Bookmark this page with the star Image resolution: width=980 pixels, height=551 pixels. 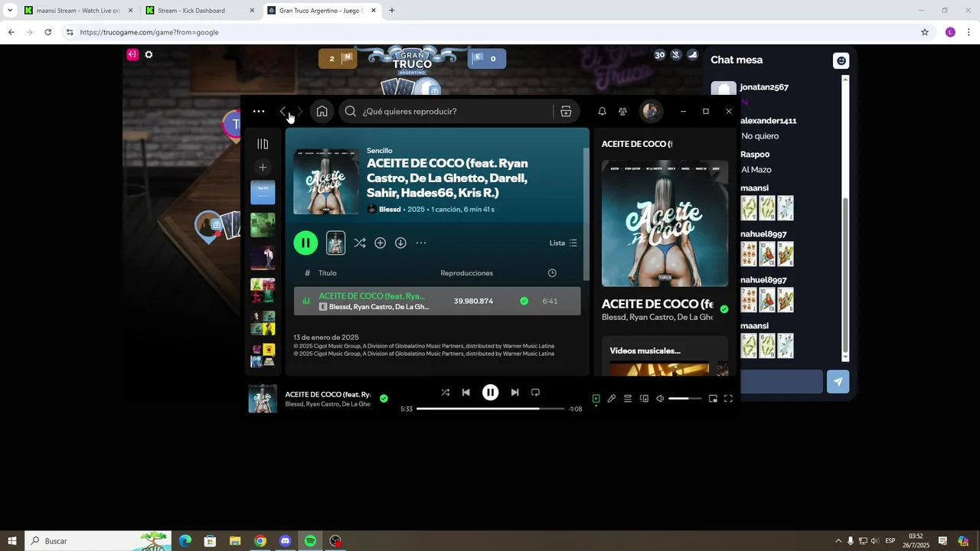pos(925,32)
